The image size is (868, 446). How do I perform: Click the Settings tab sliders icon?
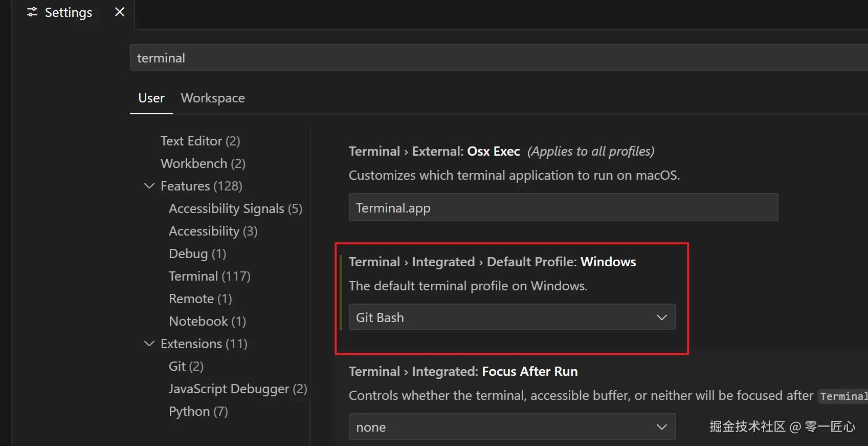point(32,12)
